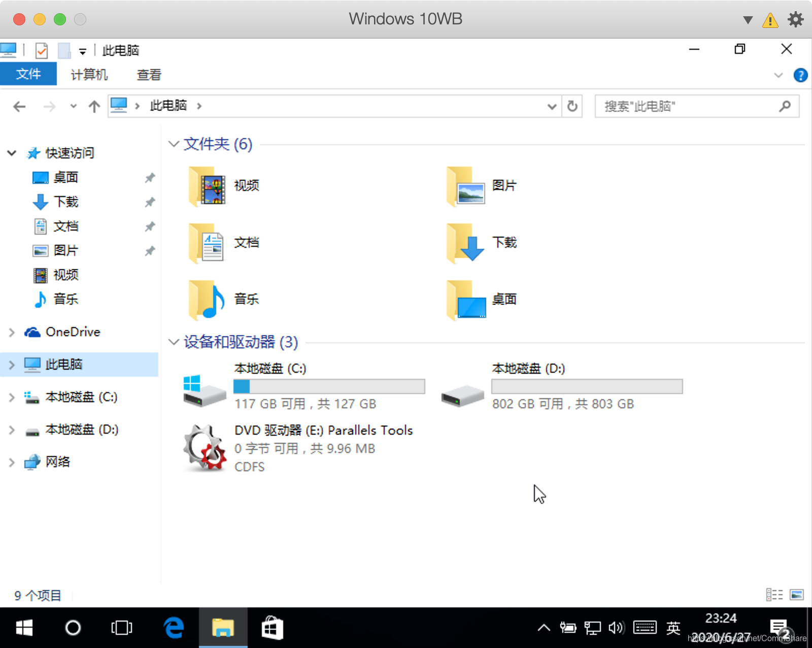The image size is (812, 648).
Task: Go up one folder level
Action: [94, 106]
